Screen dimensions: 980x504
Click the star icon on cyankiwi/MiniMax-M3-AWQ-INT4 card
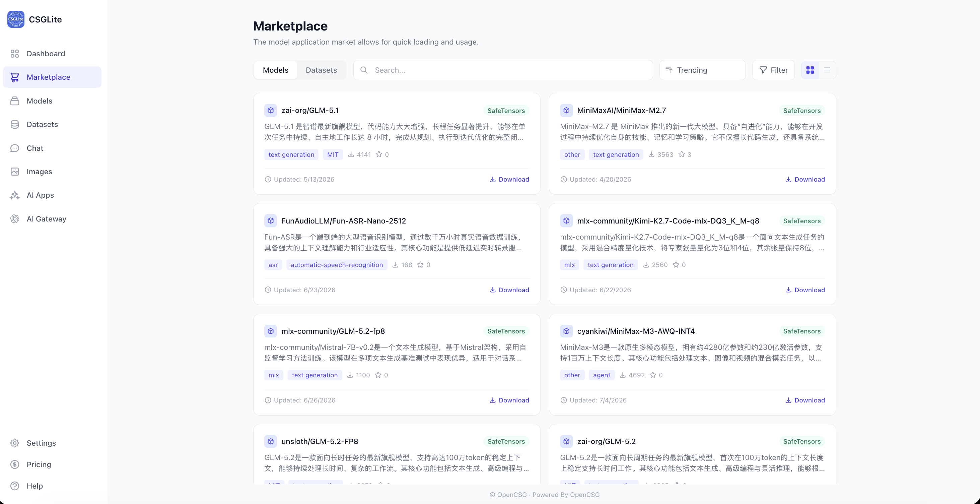(x=653, y=375)
